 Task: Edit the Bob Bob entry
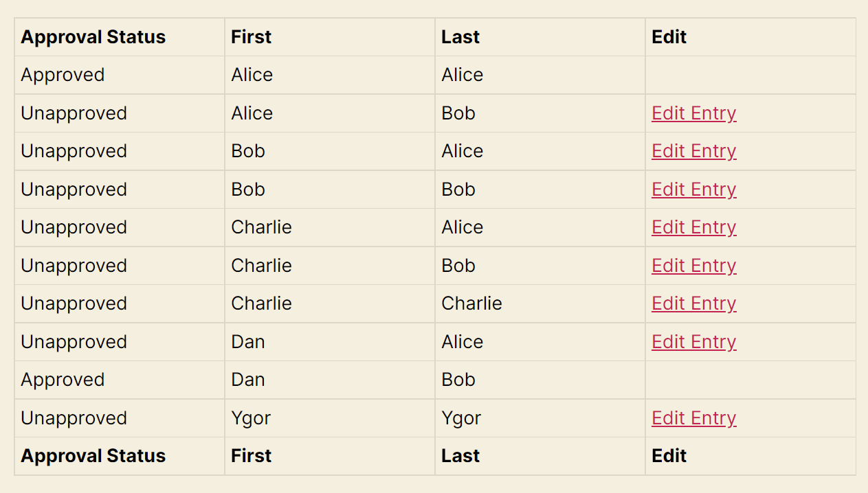693,190
